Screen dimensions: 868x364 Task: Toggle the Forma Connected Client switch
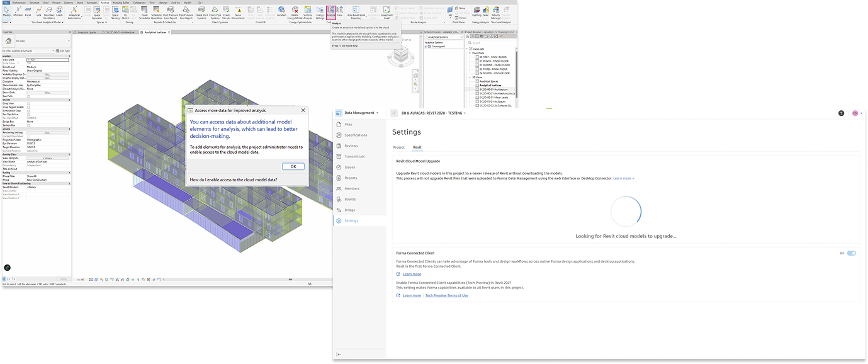tap(851, 253)
